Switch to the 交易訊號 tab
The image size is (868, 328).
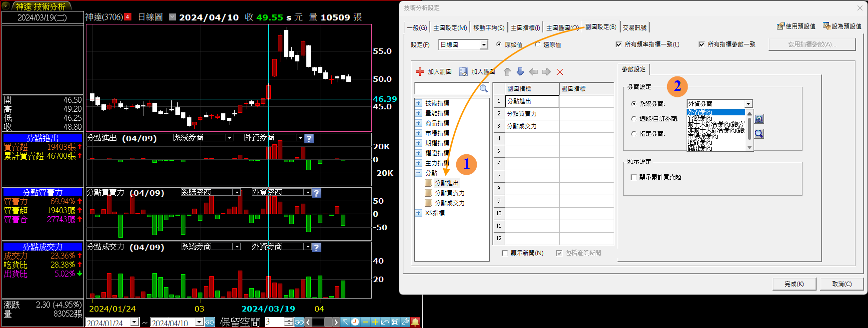pyautogui.click(x=634, y=28)
